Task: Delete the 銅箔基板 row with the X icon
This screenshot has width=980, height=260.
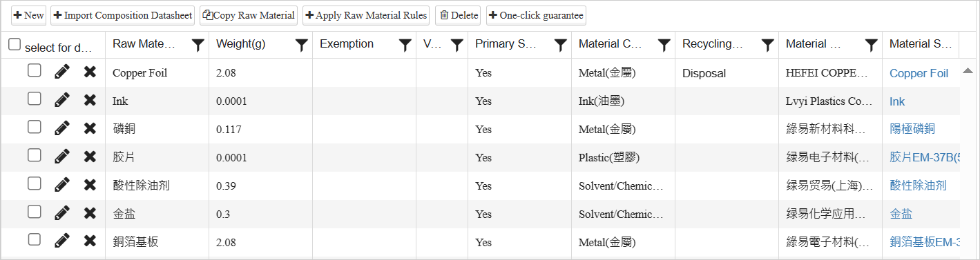Action: (x=90, y=241)
